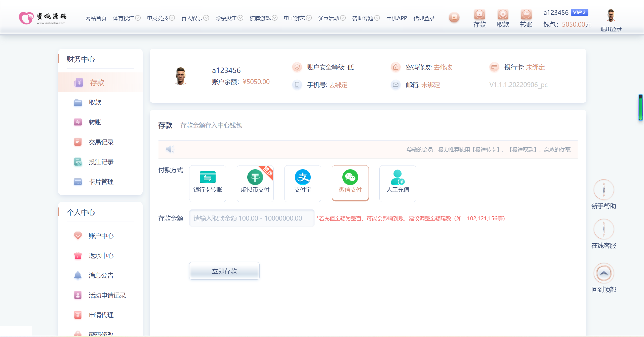644x337 pixels.
Task: Open 新手帮助 beginner help icon
Action: click(x=604, y=190)
